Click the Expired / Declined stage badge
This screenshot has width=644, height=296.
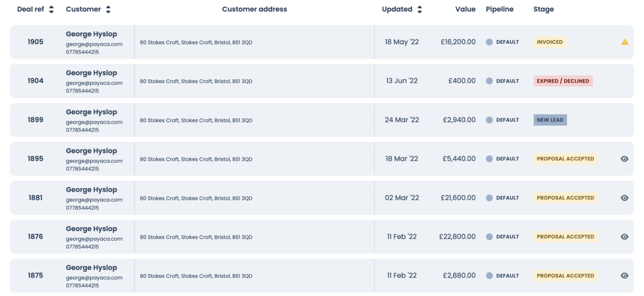pos(563,81)
